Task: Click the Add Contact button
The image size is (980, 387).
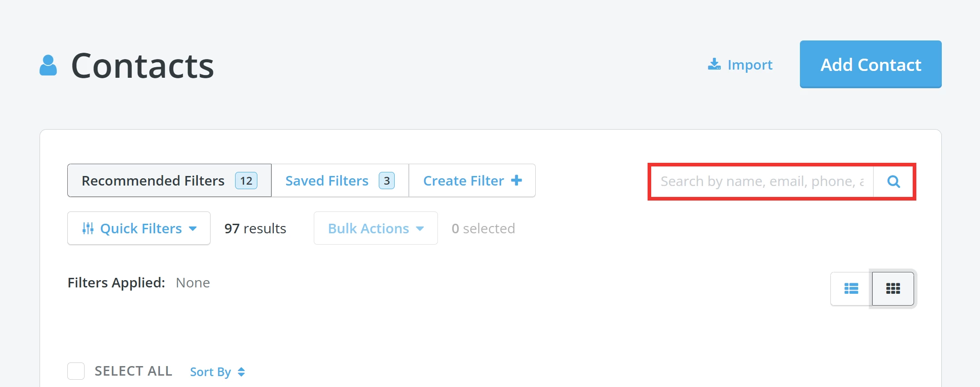Action: click(870, 65)
